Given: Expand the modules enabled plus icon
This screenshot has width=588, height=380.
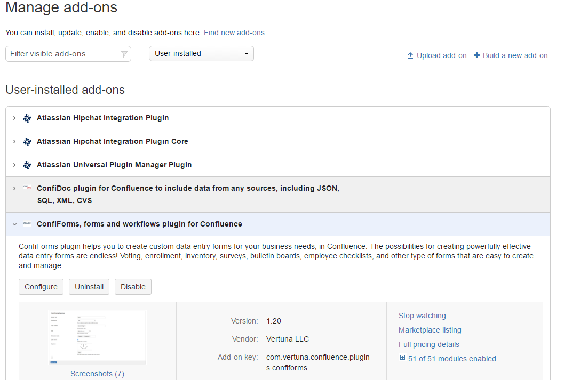Looking at the screenshot, I should click(402, 358).
